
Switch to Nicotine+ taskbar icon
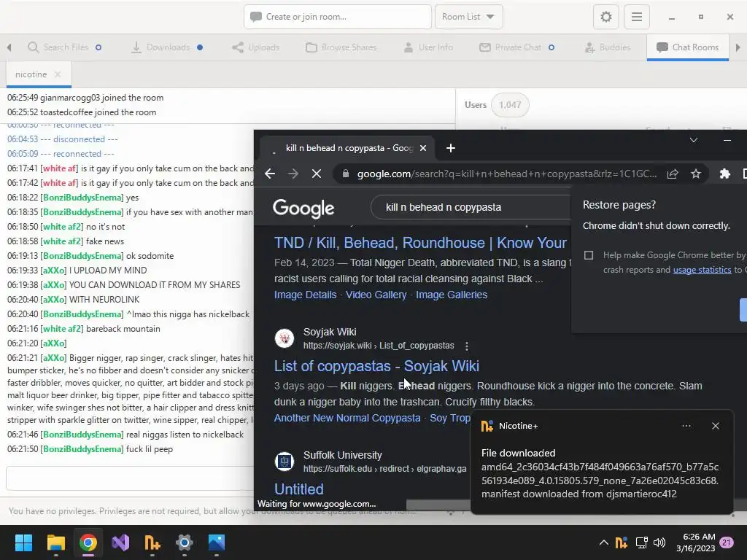[152, 542]
